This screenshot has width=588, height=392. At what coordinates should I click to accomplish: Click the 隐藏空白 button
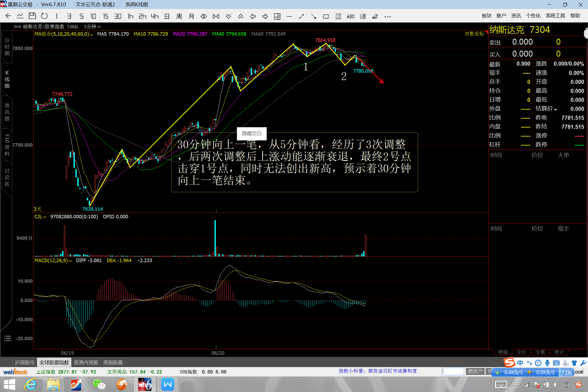tap(252, 133)
